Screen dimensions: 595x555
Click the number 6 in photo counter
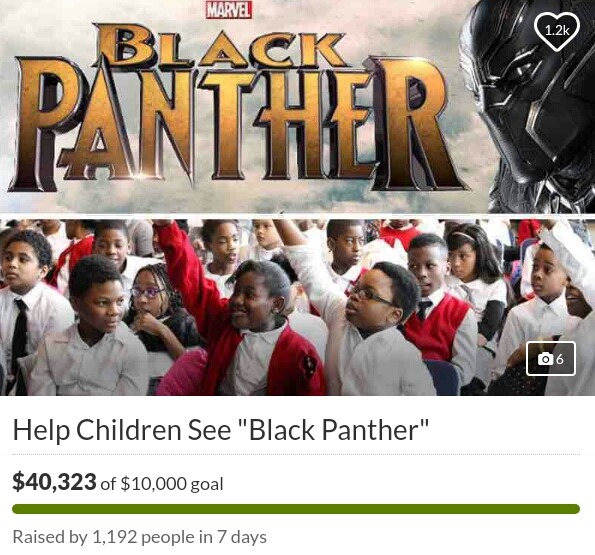(x=560, y=358)
